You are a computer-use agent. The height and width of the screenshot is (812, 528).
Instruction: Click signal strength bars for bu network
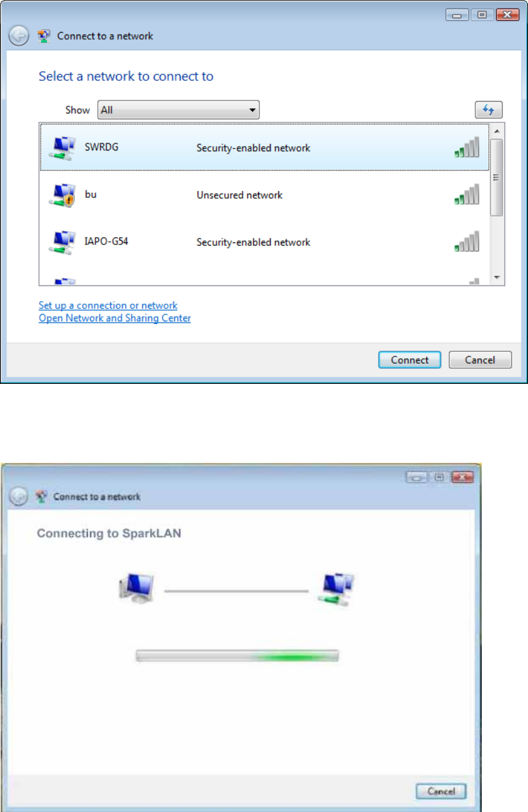tap(467, 194)
